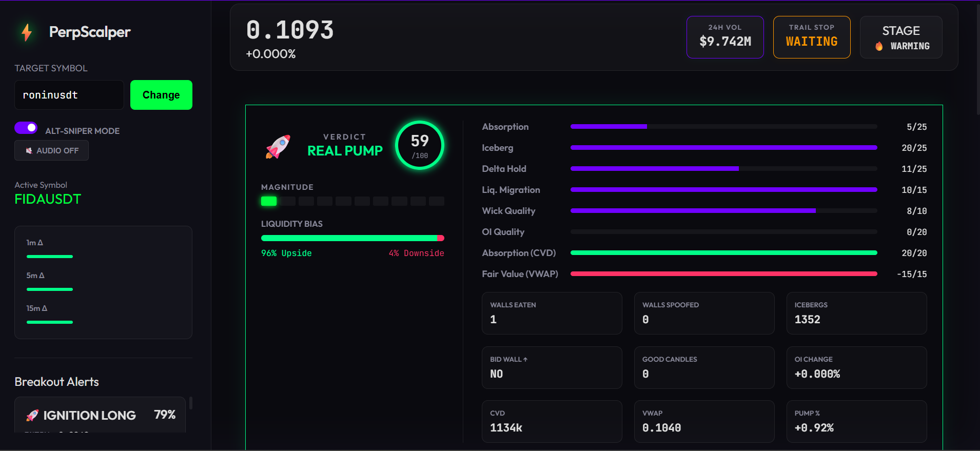Click the Wick Quality metric label

coord(508,211)
